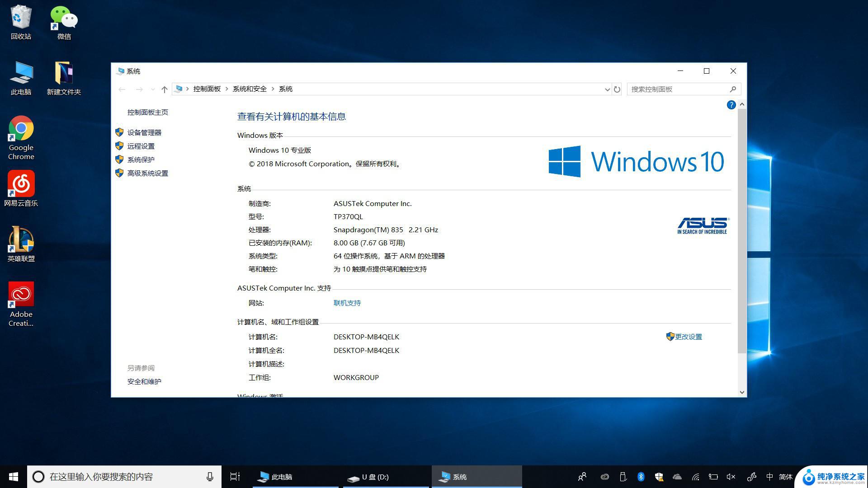Maximize the System window

(707, 71)
